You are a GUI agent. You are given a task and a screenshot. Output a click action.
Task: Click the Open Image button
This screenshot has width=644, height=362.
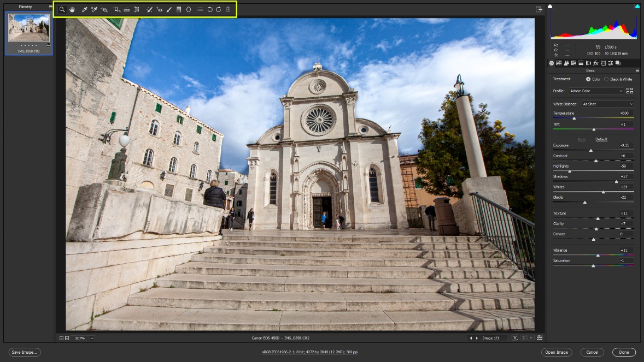557,352
